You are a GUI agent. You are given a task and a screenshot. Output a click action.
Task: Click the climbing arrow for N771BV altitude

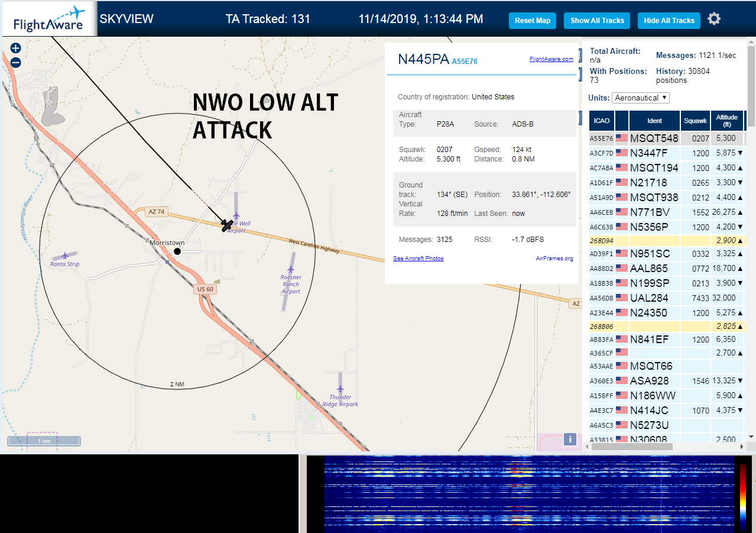tap(740, 212)
